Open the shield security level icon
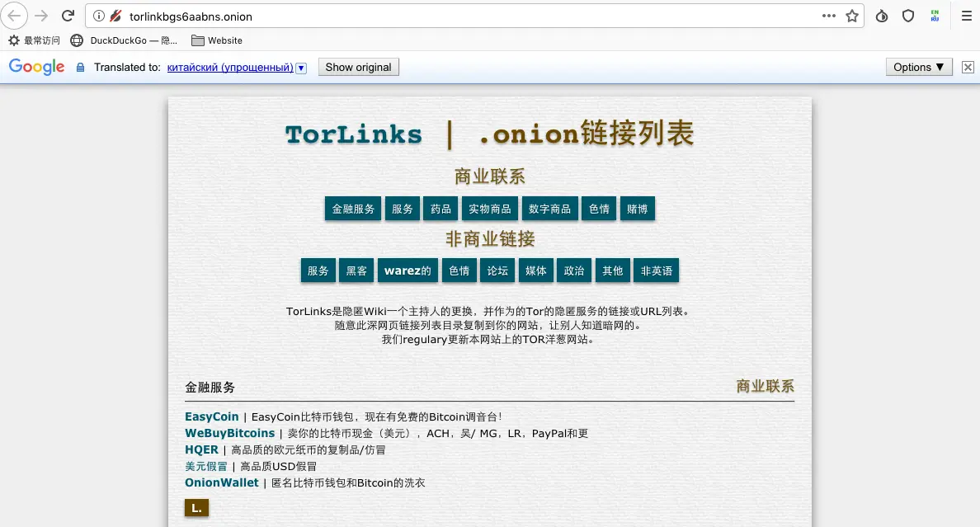The image size is (980, 527). click(x=908, y=16)
